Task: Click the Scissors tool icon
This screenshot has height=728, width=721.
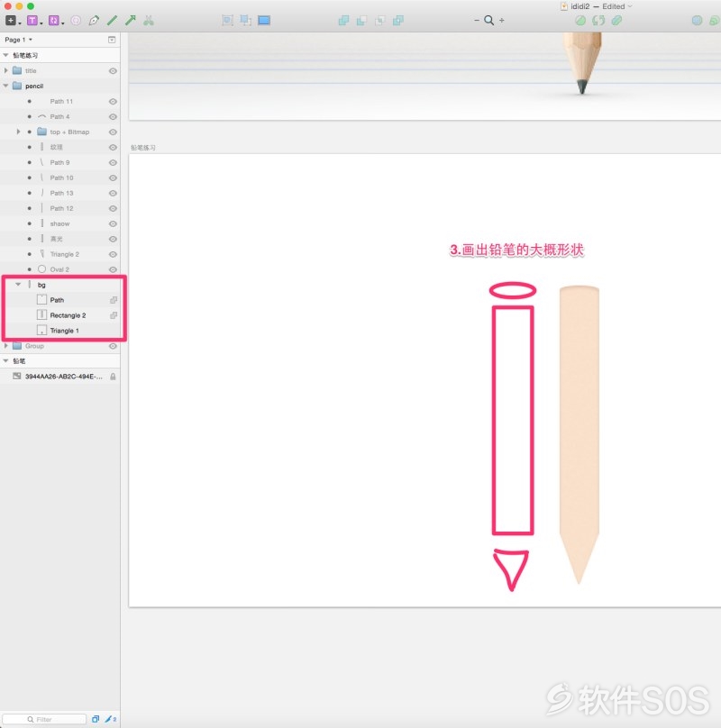Action: [x=149, y=21]
